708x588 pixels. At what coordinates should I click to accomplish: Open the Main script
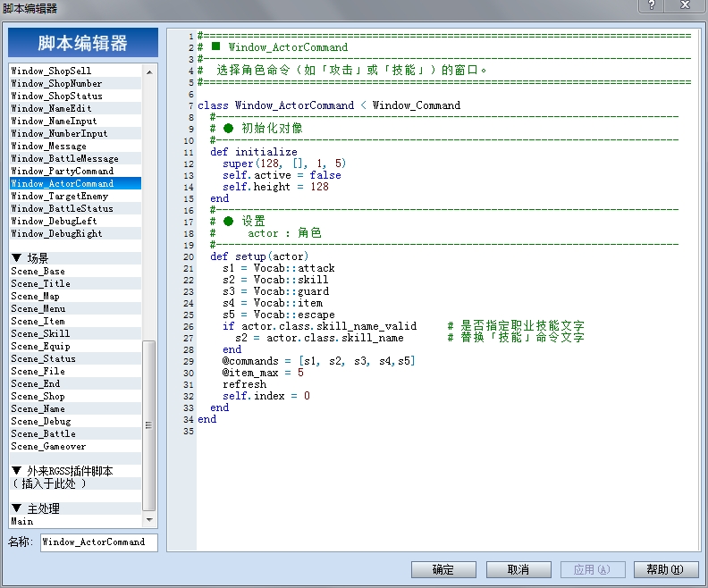click(75, 521)
